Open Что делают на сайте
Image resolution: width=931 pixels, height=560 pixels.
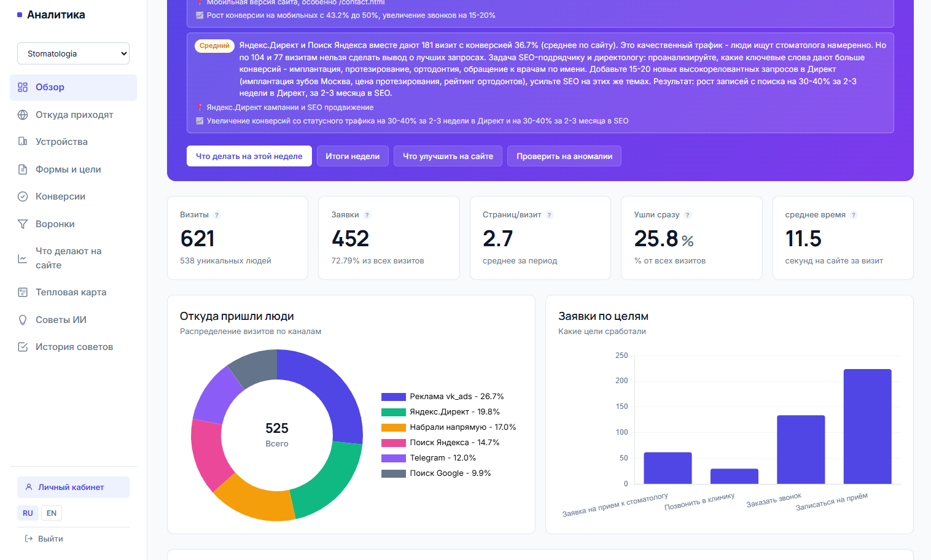[73, 259]
